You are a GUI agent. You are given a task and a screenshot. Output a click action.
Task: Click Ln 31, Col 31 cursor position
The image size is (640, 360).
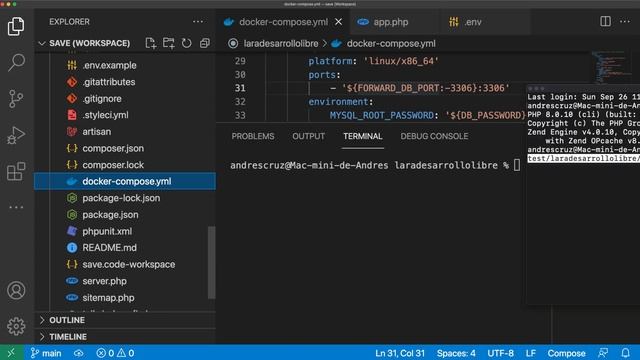400,353
